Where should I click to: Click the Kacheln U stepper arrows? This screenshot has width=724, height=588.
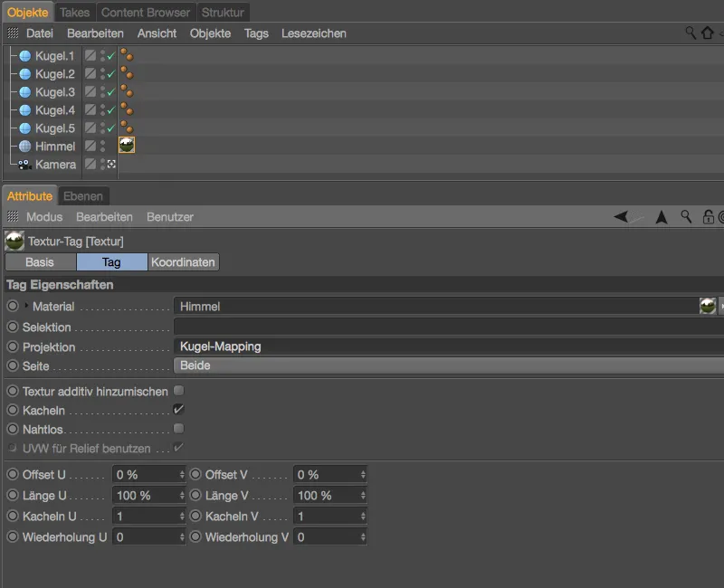182,516
